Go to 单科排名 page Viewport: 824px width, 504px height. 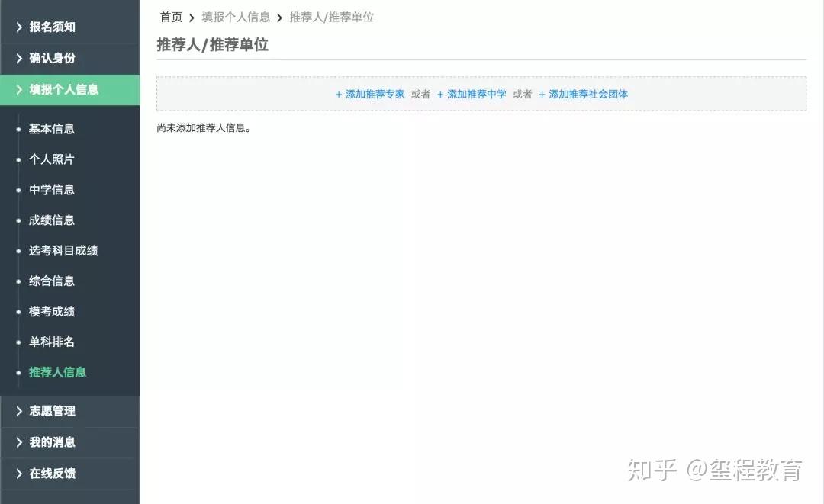52,342
